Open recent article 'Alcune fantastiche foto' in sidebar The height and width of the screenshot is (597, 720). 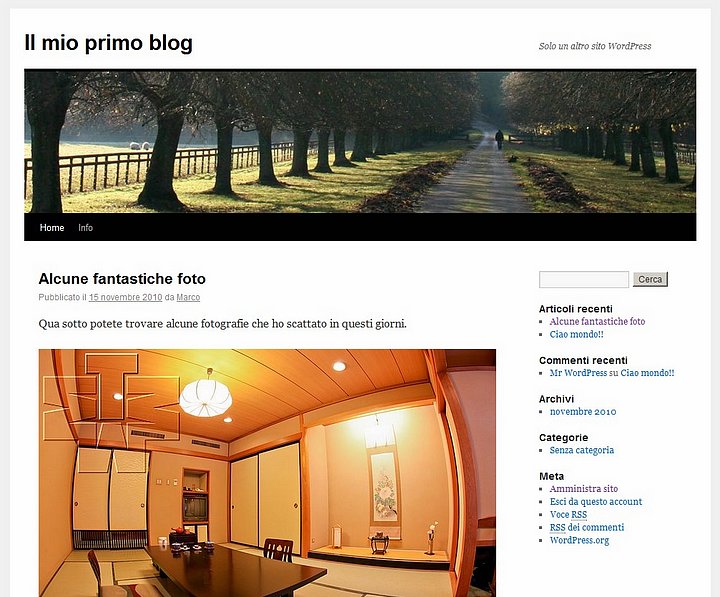coord(597,321)
